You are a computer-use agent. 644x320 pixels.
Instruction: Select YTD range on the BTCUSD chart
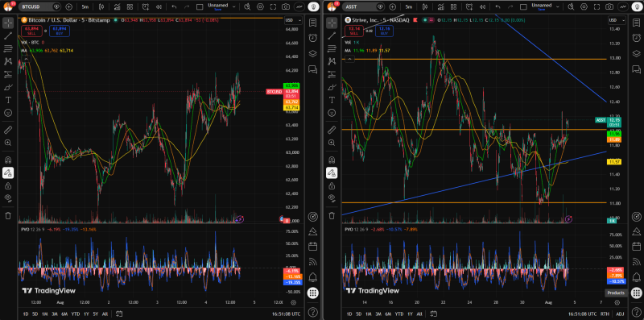tap(76, 314)
